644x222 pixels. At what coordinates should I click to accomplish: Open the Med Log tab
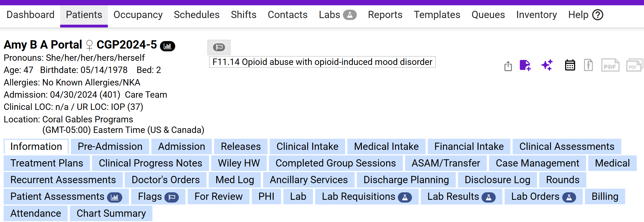click(x=235, y=180)
